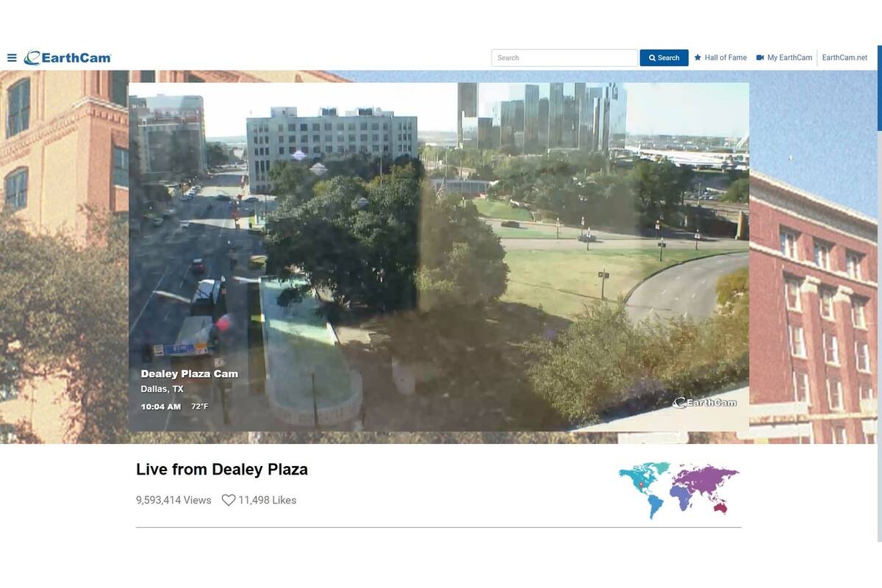Click the heart icon next to 11,498 Likes

(227, 500)
